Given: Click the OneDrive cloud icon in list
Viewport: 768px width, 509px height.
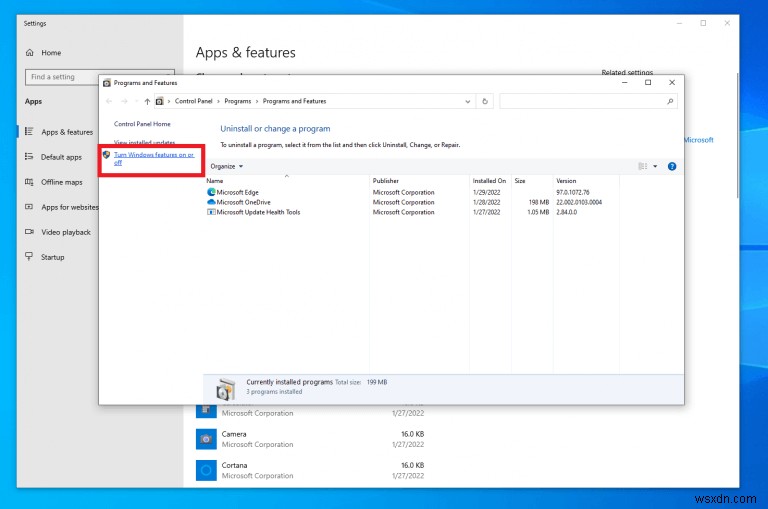Looking at the screenshot, I should 211,202.
